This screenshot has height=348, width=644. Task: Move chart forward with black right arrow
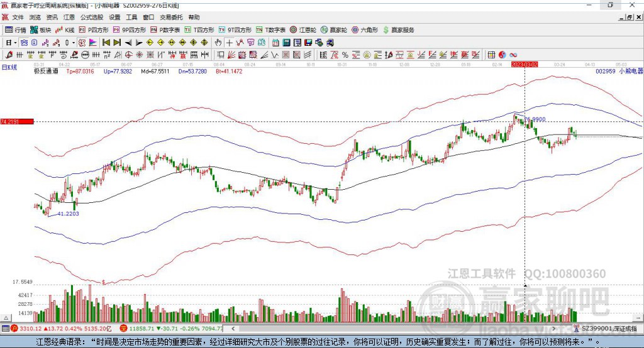click(x=139, y=42)
